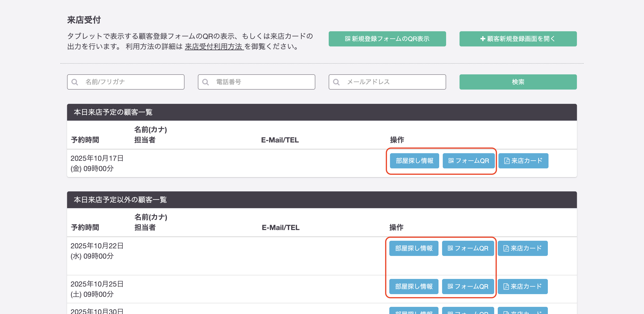Click QR icon of フォームQR for 10月22日 row
The width and height of the screenshot is (644, 314).
pyautogui.click(x=450, y=248)
